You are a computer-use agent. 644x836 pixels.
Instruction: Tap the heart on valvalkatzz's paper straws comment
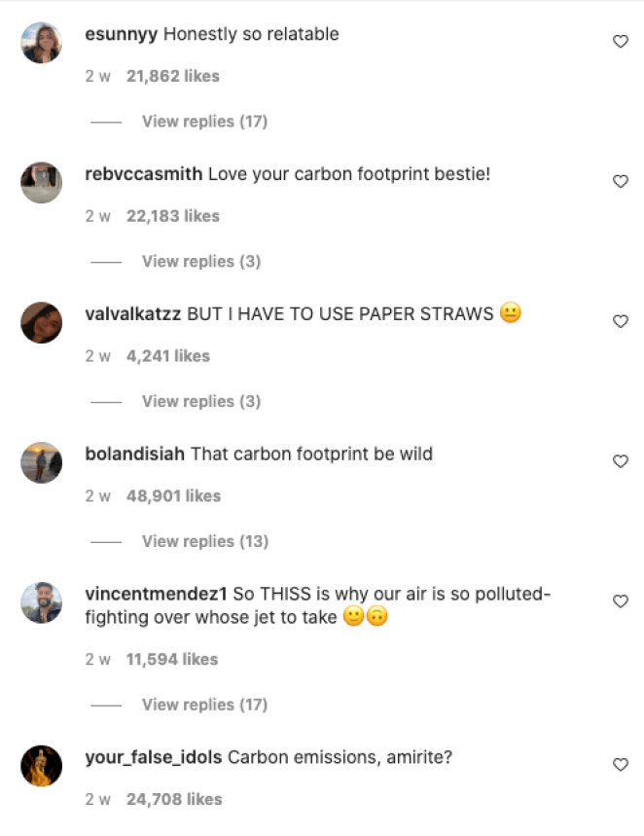coord(621,321)
